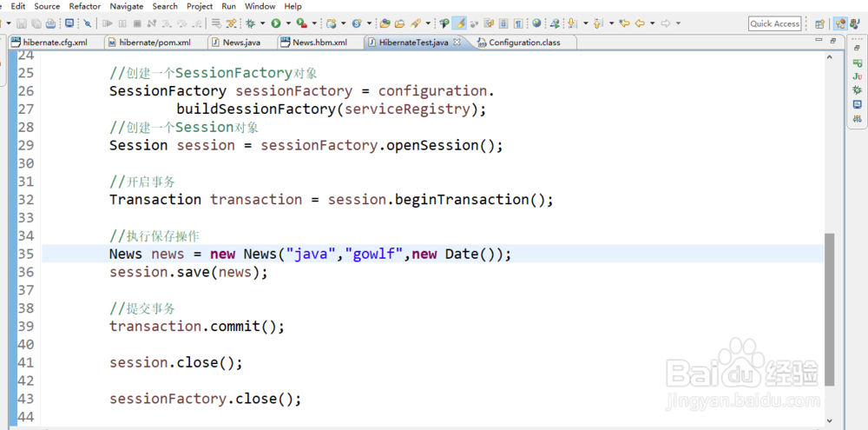Click into the Quick Access field
Viewport: 868px width, 430px height.
(775, 23)
